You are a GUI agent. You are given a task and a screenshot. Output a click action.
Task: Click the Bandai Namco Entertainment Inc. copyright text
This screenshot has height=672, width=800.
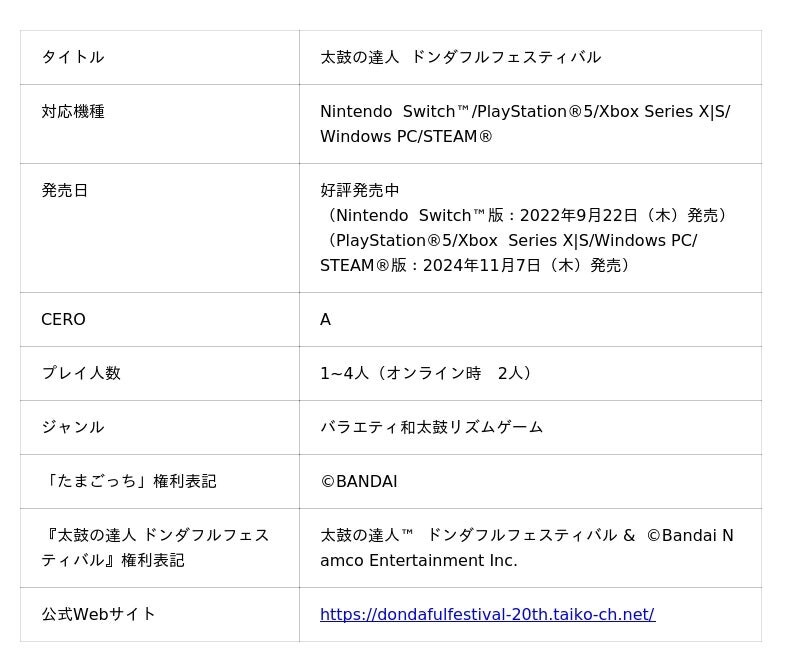pos(526,547)
